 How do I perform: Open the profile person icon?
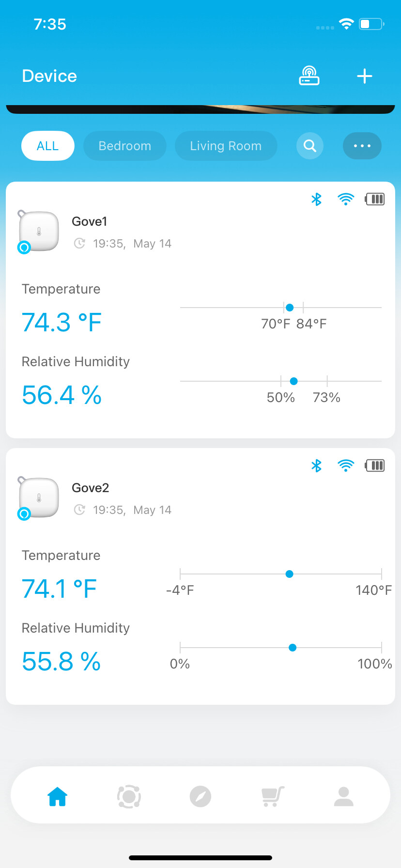pos(343,796)
